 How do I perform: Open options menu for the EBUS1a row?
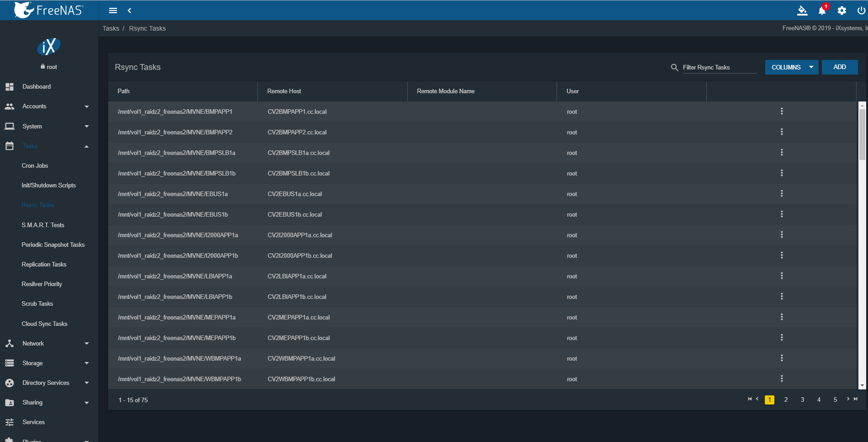click(782, 194)
